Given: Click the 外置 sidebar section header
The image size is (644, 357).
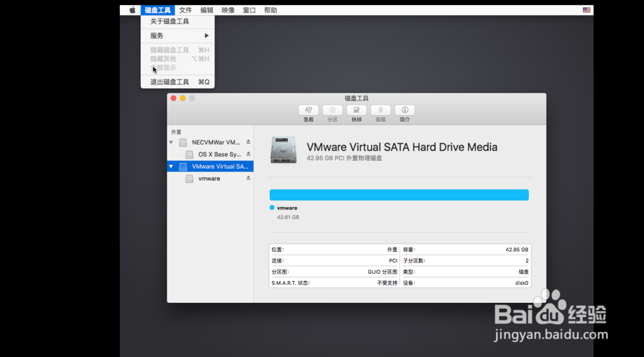Looking at the screenshot, I should 176,132.
